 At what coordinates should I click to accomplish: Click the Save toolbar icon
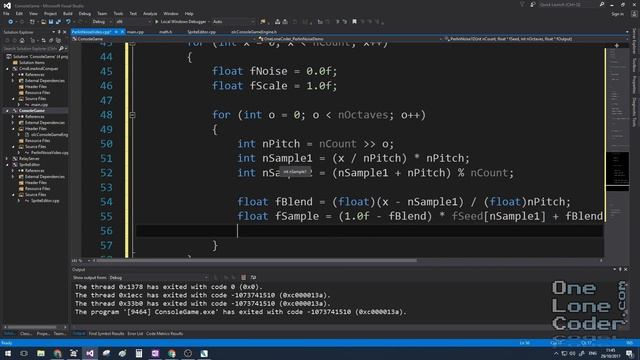point(51,22)
